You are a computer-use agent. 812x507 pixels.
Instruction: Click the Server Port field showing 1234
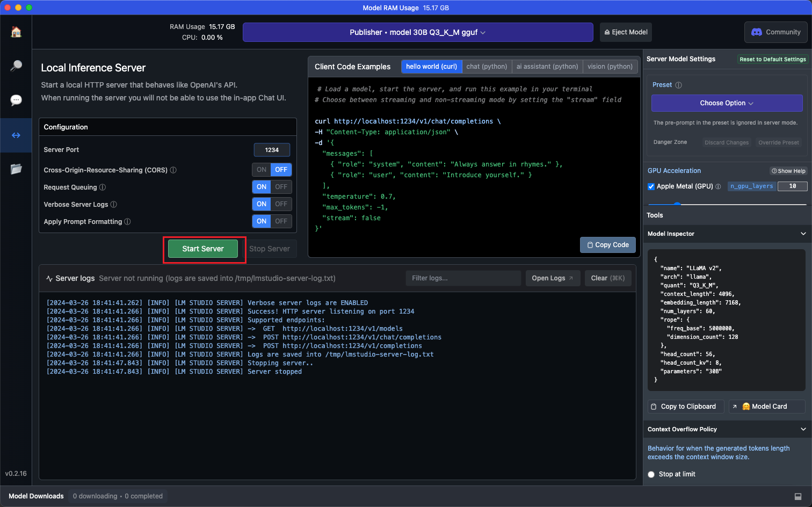click(272, 150)
